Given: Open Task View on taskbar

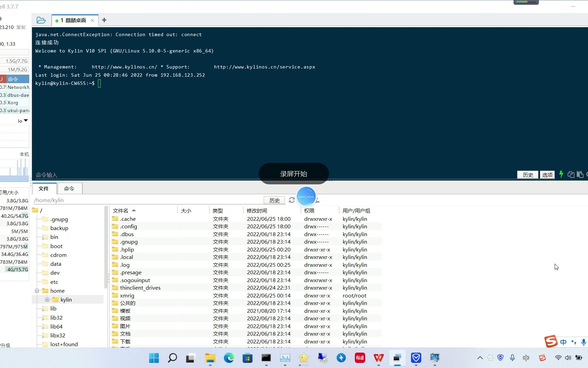Looking at the screenshot, I should [191, 358].
